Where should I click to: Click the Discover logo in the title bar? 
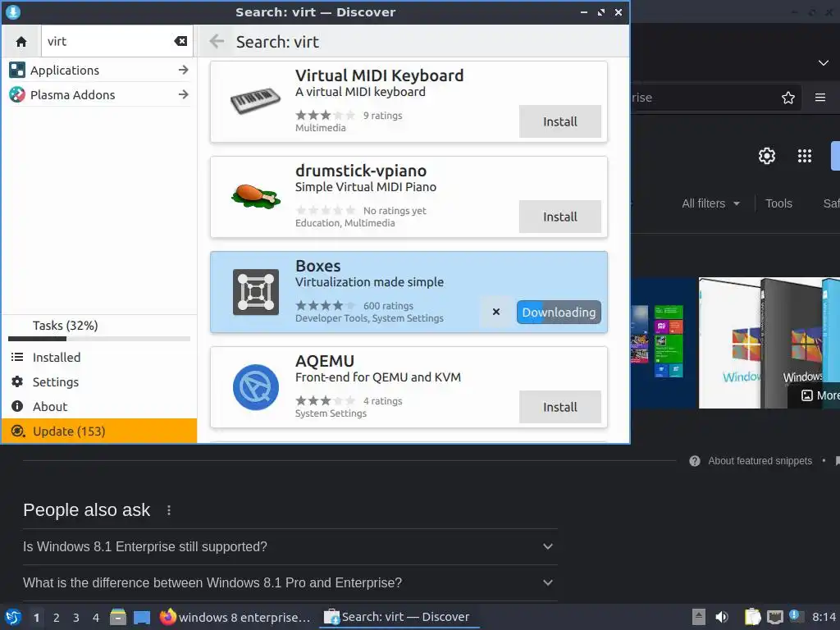point(13,11)
